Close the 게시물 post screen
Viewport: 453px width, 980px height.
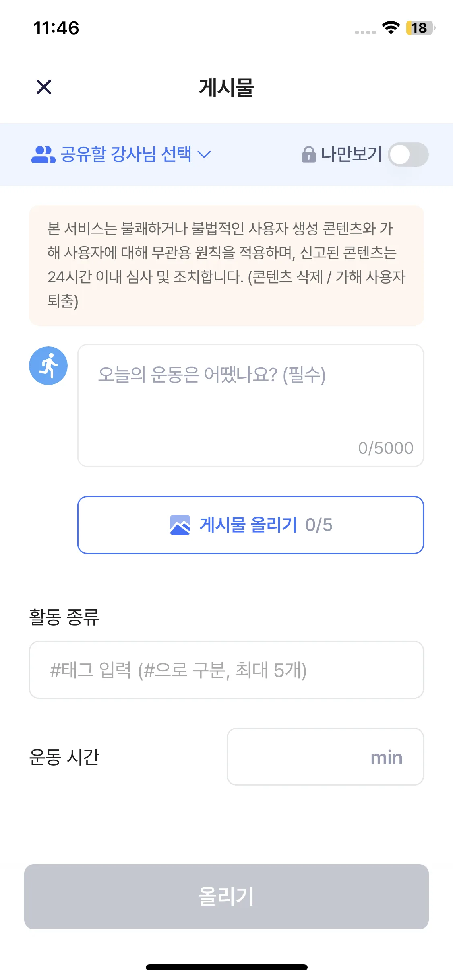(x=44, y=87)
